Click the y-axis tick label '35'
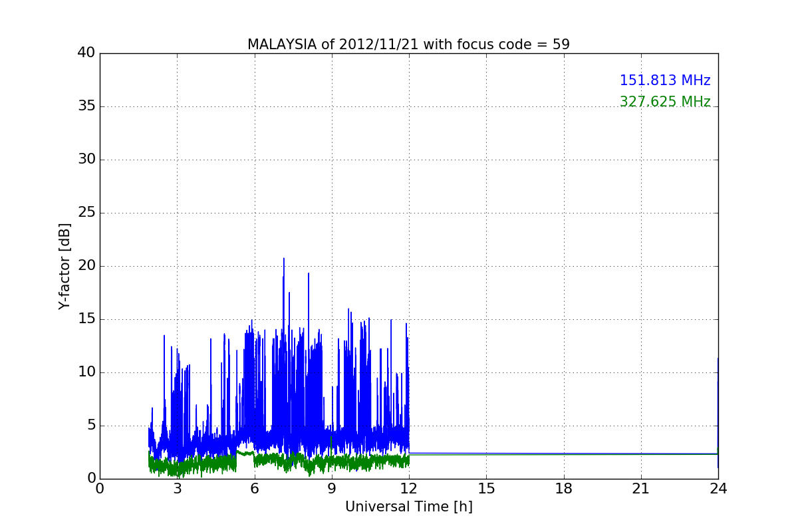 86,106
